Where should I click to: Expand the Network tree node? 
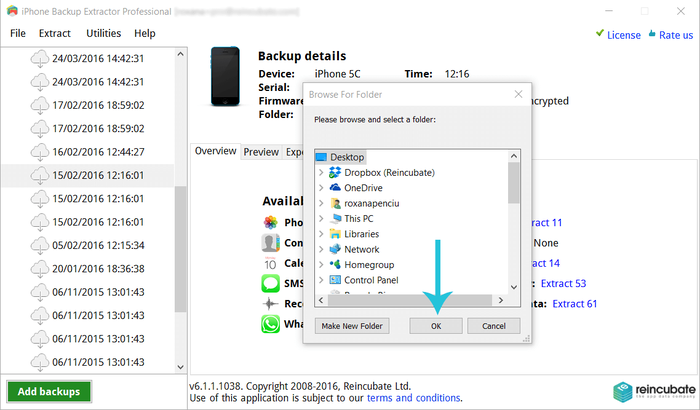click(x=321, y=249)
